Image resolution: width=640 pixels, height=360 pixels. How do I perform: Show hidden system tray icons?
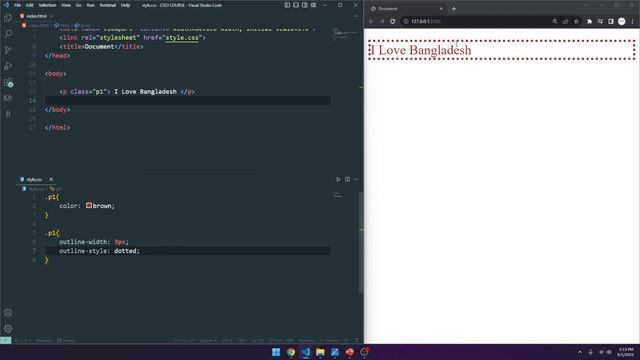click(x=580, y=352)
